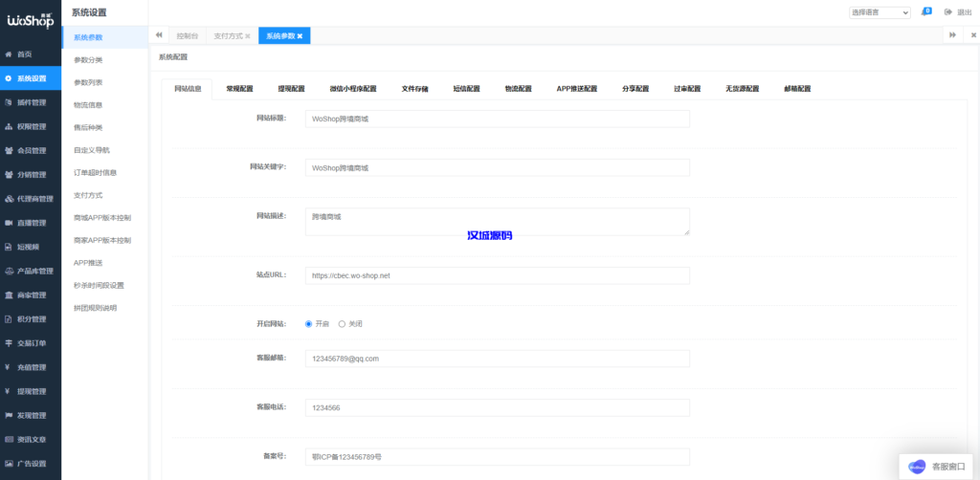Screen dimensions: 980x480
Task: Close the 支付方式 tab
Action: pos(248,36)
